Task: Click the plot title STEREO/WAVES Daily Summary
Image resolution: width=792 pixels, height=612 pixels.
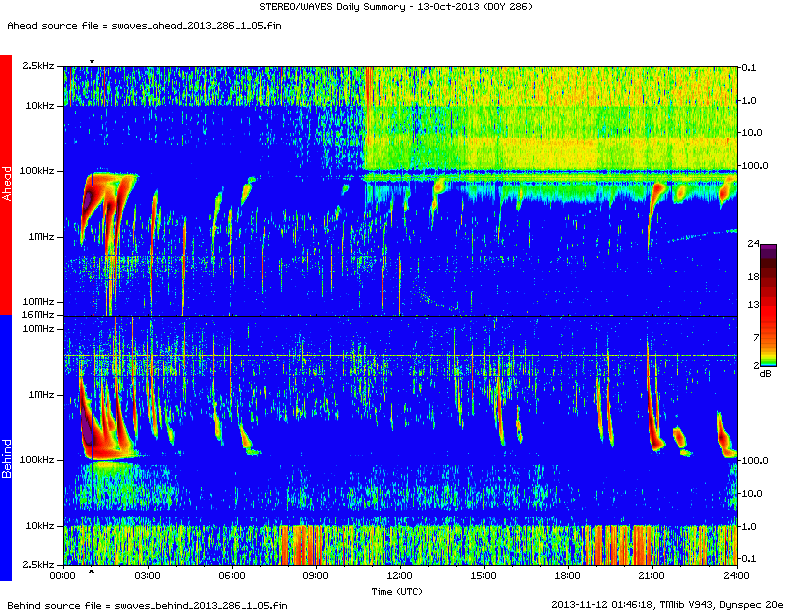Action: pyautogui.click(x=395, y=8)
